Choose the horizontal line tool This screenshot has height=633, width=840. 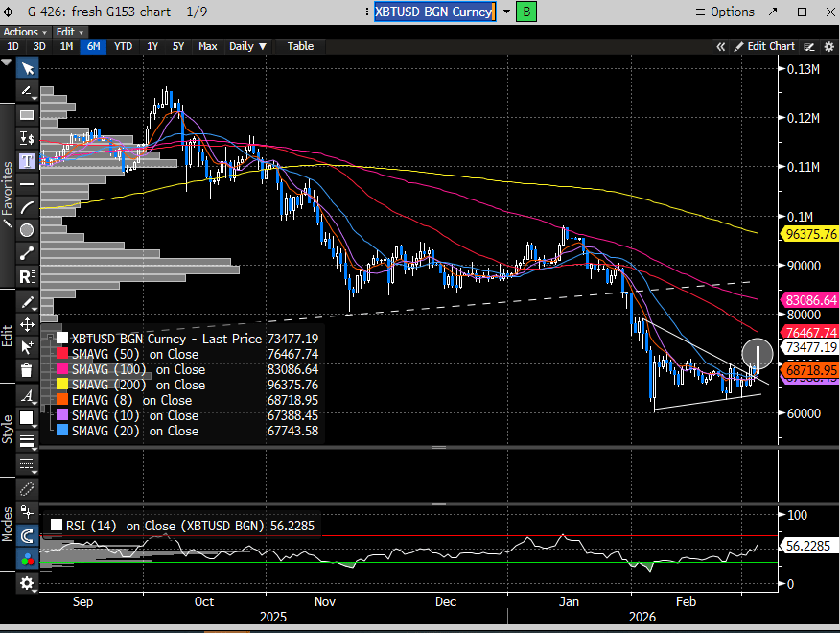[28, 183]
